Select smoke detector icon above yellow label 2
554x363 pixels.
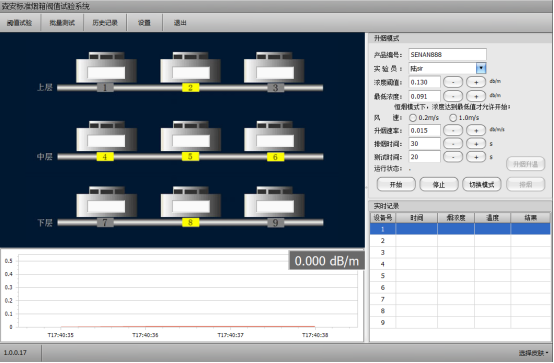click(x=190, y=67)
